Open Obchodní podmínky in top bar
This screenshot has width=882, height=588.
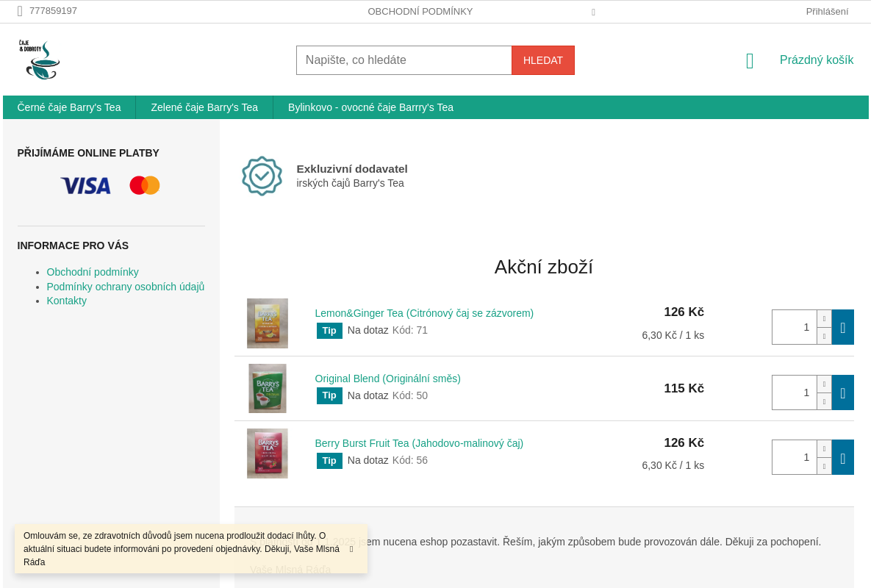pyautogui.click(x=420, y=12)
